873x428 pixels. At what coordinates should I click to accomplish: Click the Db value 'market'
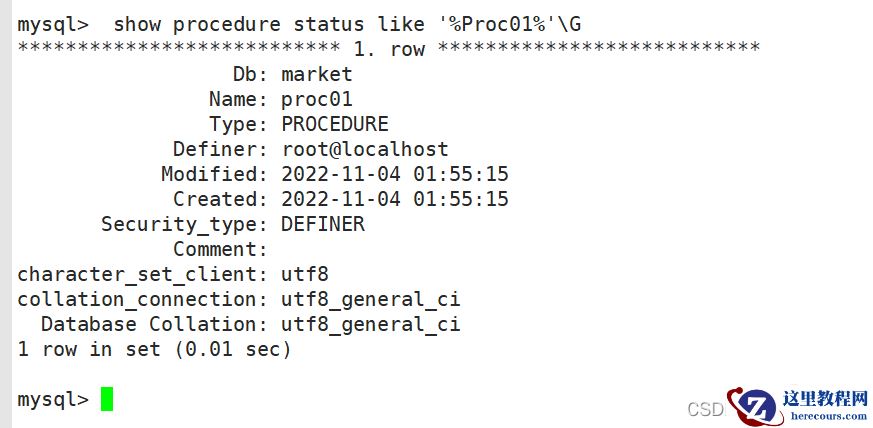pos(317,74)
